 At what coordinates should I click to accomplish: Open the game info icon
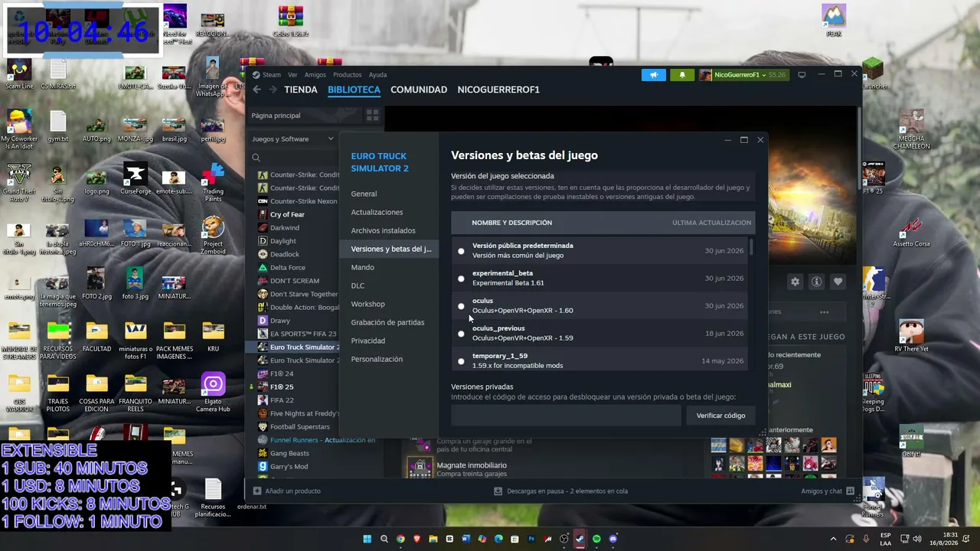tap(816, 282)
